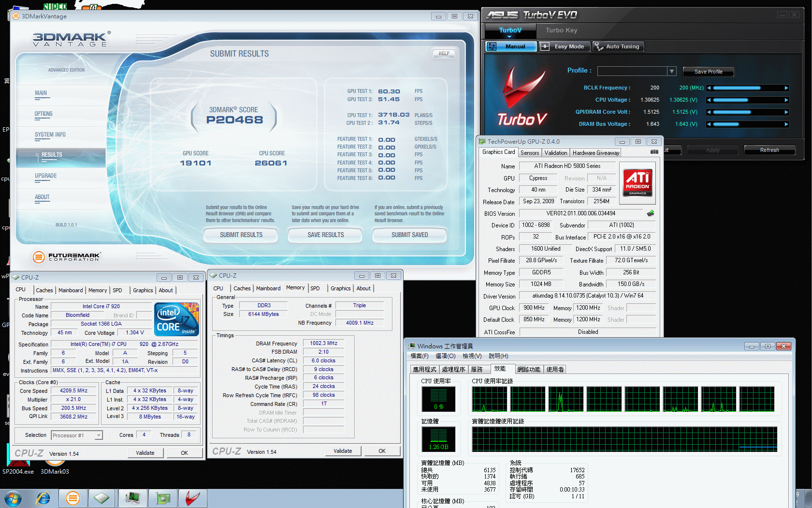Click the Task Manager monitor icon in taskbar
Screen dimensions: 812x508
pos(132,498)
